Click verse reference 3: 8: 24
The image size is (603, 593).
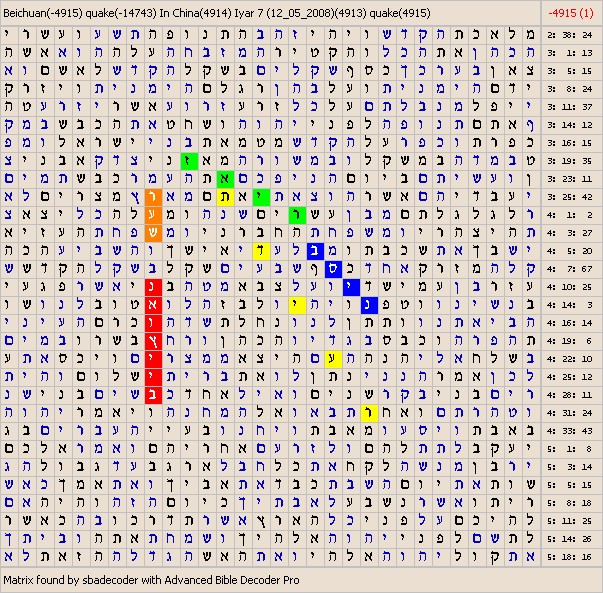pyautogui.click(x=570, y=89)
